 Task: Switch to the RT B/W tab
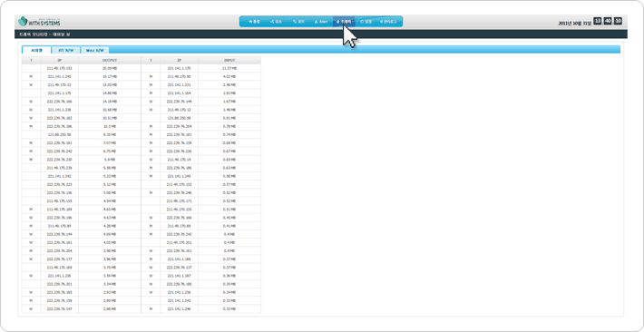[65, 50]
